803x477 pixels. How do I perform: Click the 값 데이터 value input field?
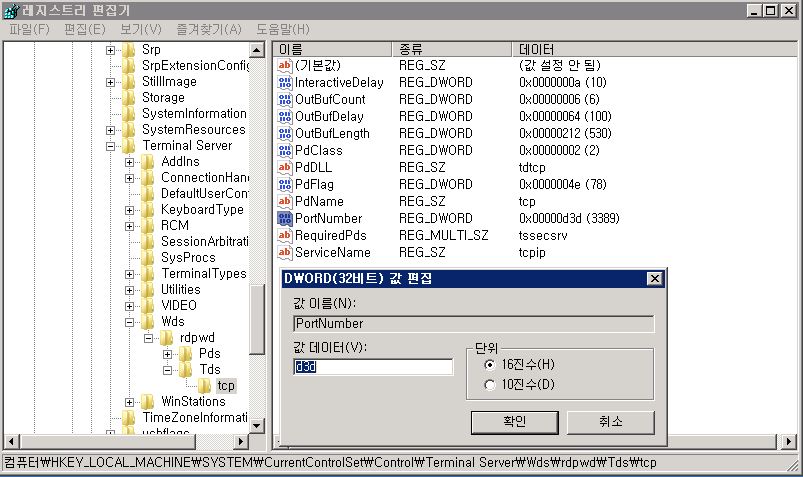tap(373, 367)
